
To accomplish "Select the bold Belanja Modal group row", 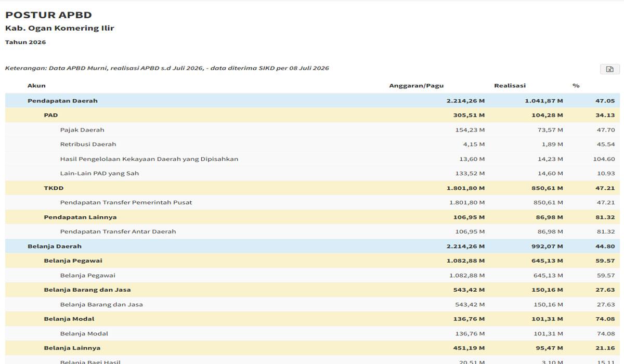I will point(313,319).
